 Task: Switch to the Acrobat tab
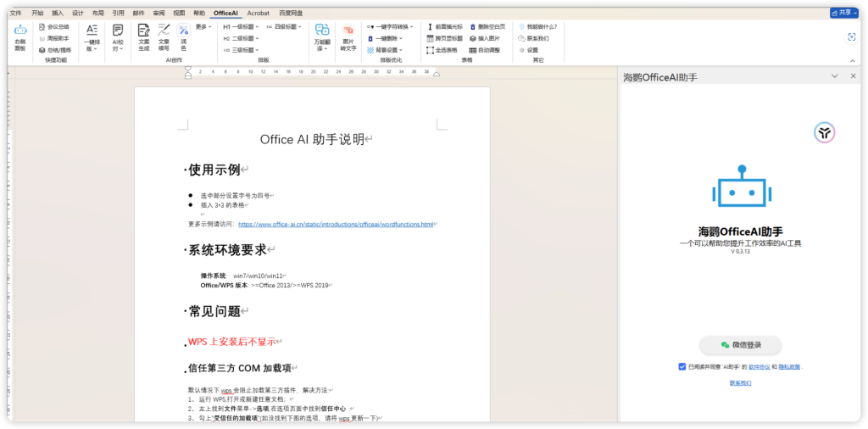pos(259,12)
